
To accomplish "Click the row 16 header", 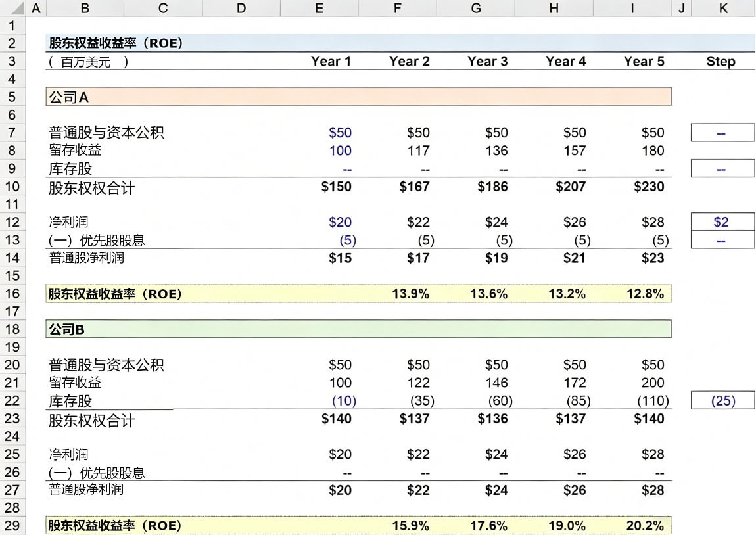I will tap(13, 294).
